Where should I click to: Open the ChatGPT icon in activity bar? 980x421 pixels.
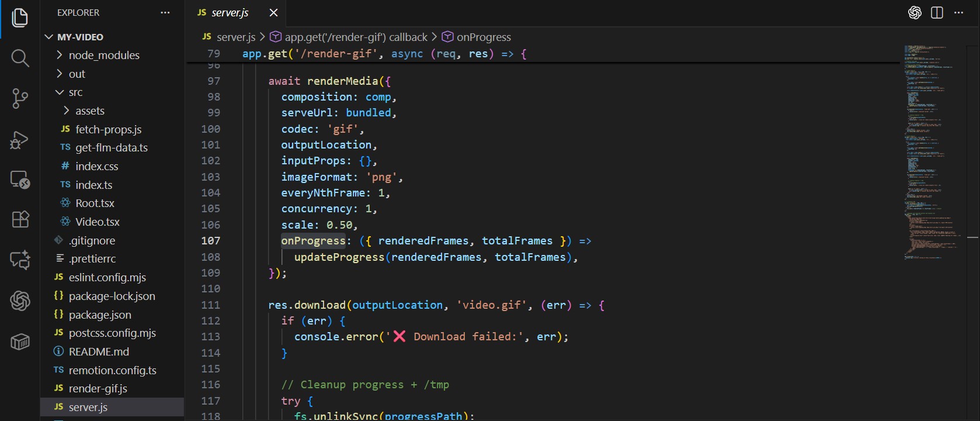(x=20, y=301)
